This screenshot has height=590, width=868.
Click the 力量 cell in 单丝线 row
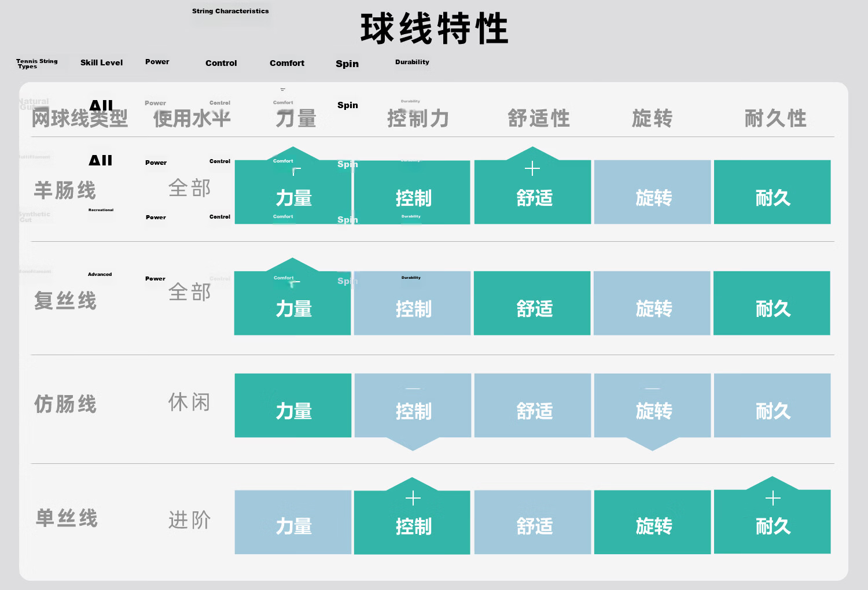tap(293, 522)
